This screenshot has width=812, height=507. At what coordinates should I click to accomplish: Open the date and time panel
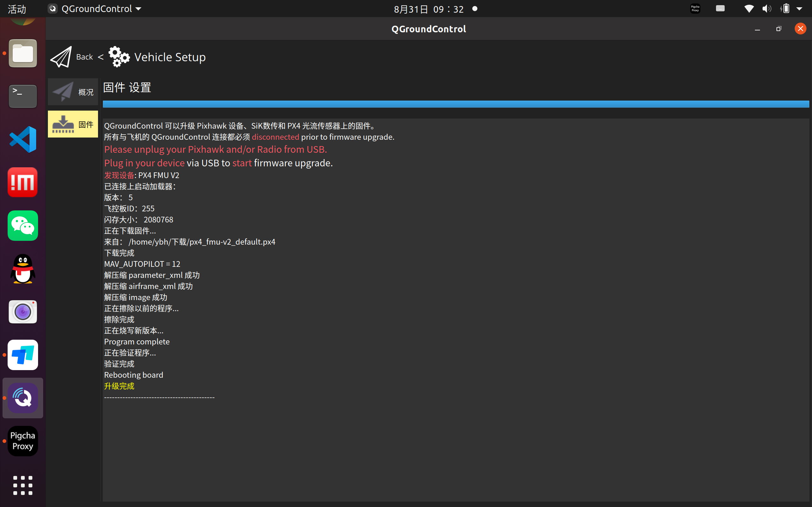tap(429, 9)
